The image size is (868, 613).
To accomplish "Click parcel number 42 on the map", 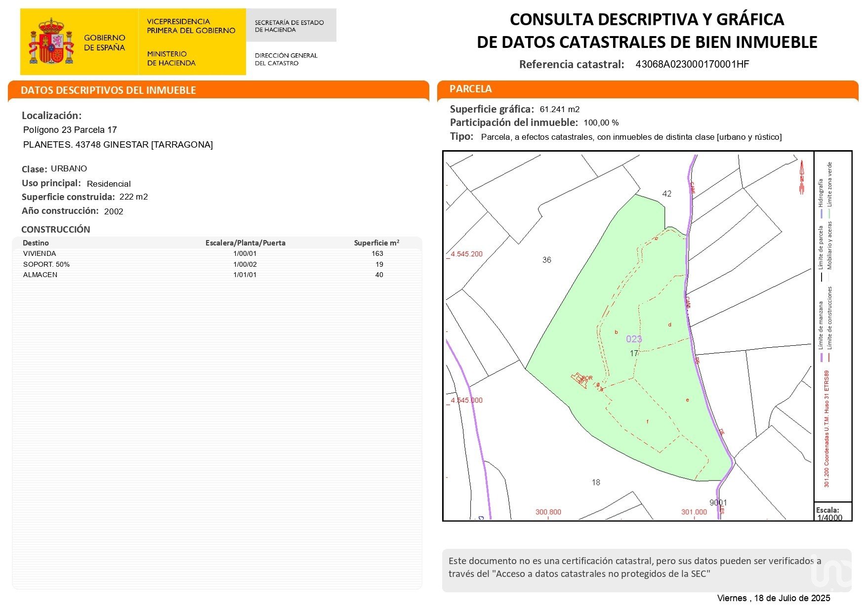I will pyautogui.click(x=666, y=194).
